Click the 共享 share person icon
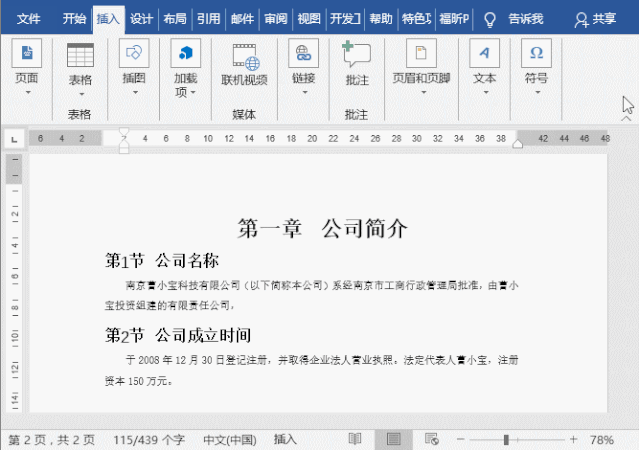Viewport: 639px width, 450px height. [581, 20]
